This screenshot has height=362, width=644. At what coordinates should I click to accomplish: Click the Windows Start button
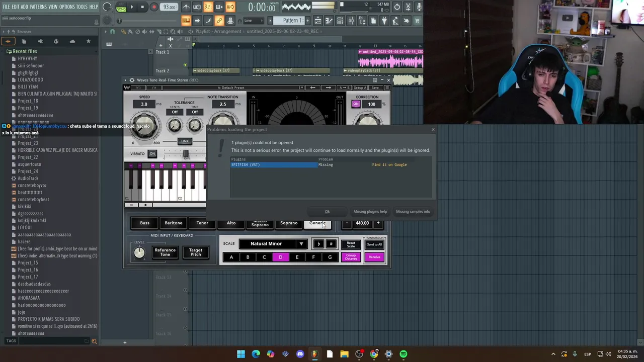click(x=241, y=354)
